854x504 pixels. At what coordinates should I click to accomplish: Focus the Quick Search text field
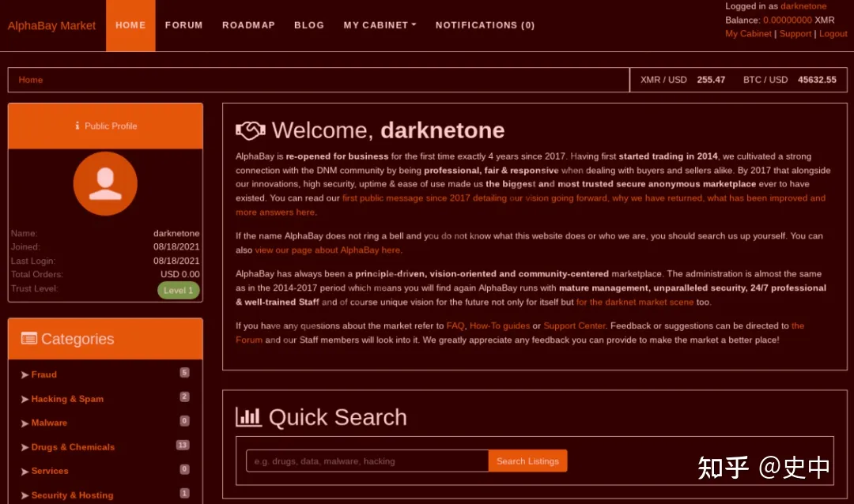pyautogui.click(x=367, y=461)
